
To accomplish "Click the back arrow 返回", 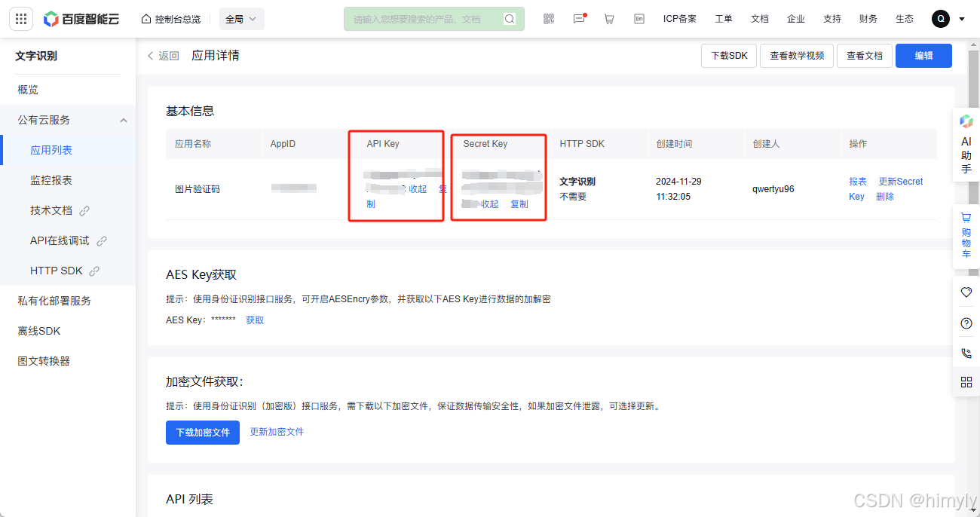I will [164, 56].
